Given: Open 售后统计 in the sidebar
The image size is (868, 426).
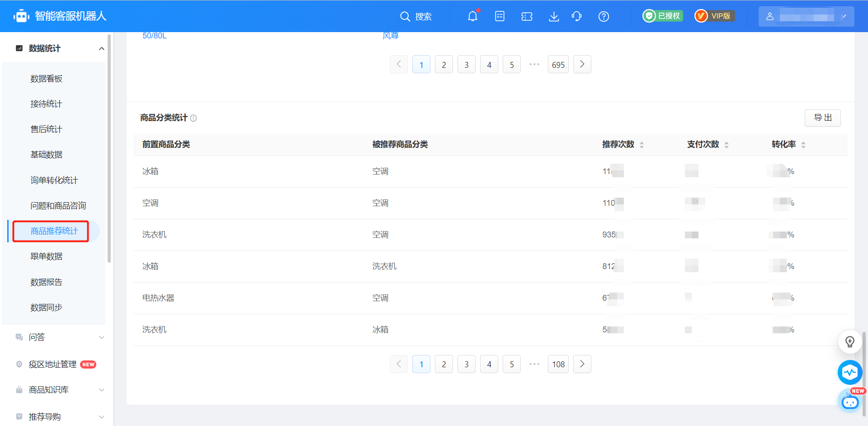Looking at the screenshot, I should (x=46, y=129).
